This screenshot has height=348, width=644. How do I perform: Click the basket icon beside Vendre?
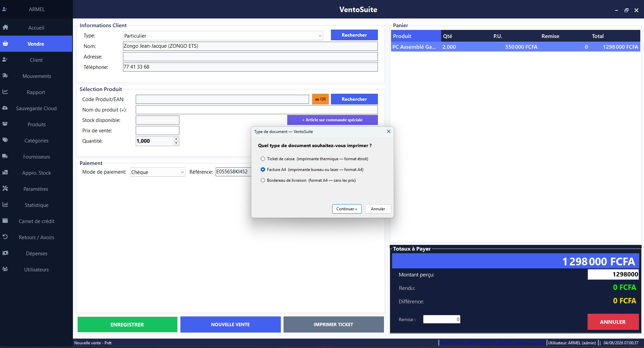click(5, 44)
